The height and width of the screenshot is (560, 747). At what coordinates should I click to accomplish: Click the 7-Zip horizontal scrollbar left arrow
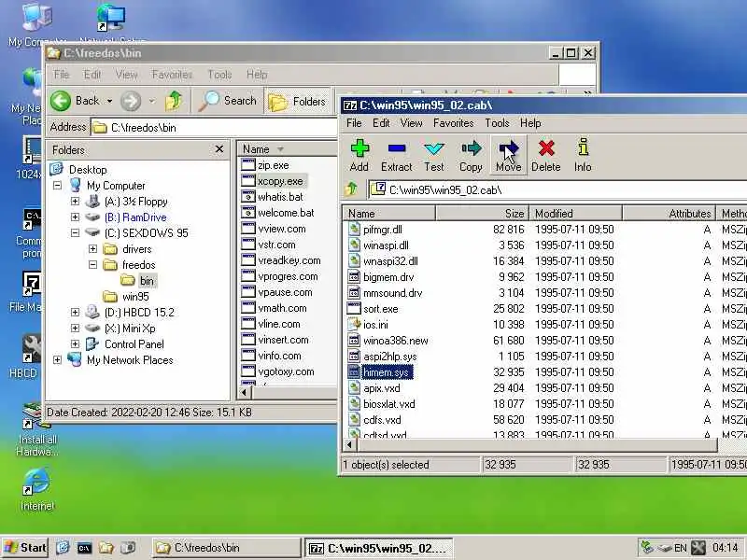coord(349,445)
